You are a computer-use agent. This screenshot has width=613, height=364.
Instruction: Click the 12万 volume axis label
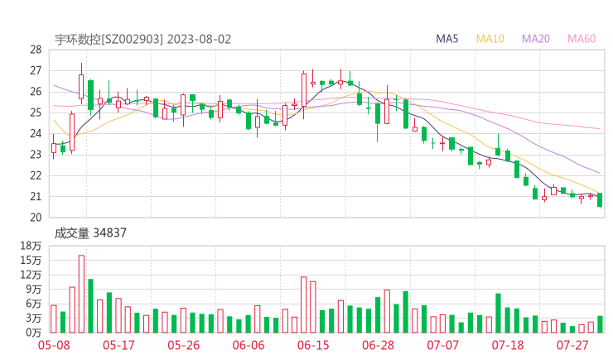tap(31, 275)
